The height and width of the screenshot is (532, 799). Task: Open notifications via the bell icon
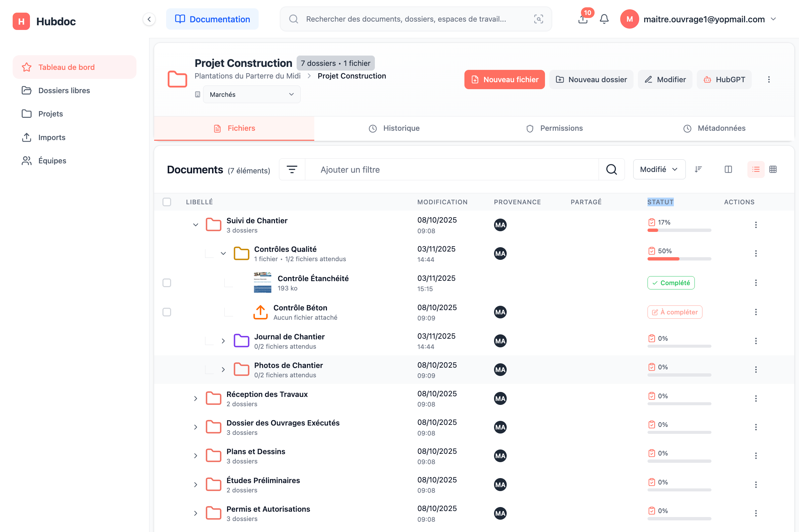pos(604,19)
